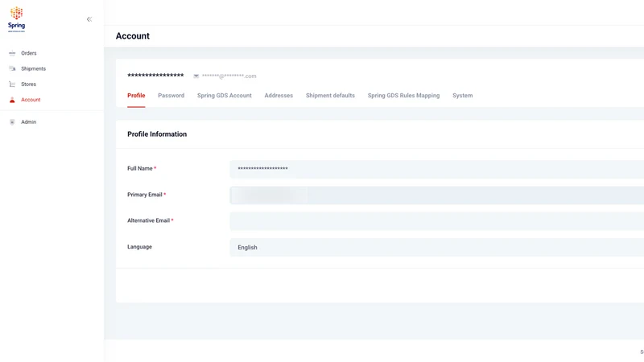The width and height of the screenshot is (644, 362).
Task: Click the Profile Information heading
Action: pos(157,134)
